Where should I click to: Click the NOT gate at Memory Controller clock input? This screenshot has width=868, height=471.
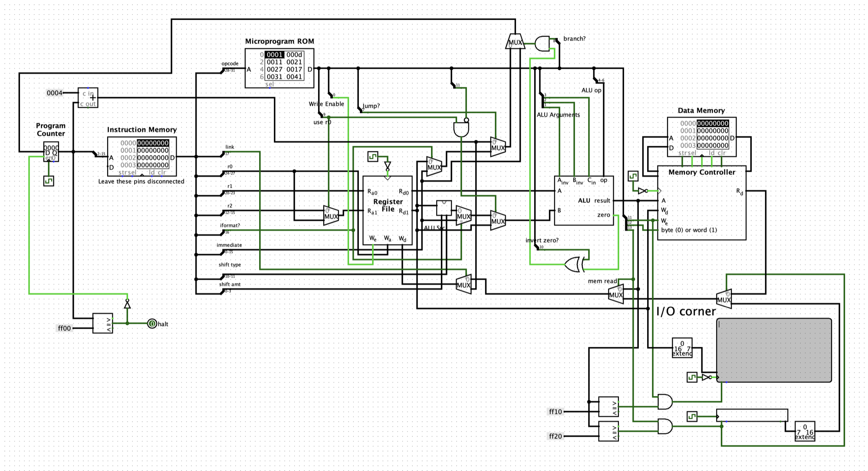click(x=643, y=191)
